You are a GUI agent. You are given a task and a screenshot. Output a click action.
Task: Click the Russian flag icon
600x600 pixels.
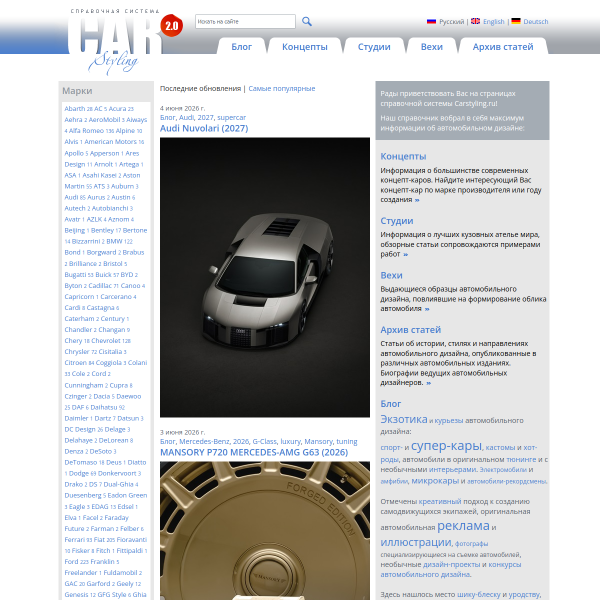click(431, 21)
